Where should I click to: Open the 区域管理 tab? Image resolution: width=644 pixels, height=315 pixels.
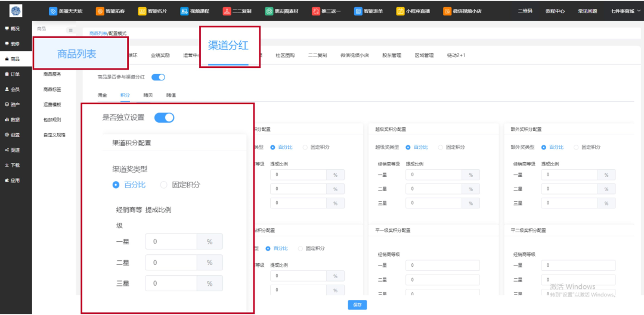425,56
